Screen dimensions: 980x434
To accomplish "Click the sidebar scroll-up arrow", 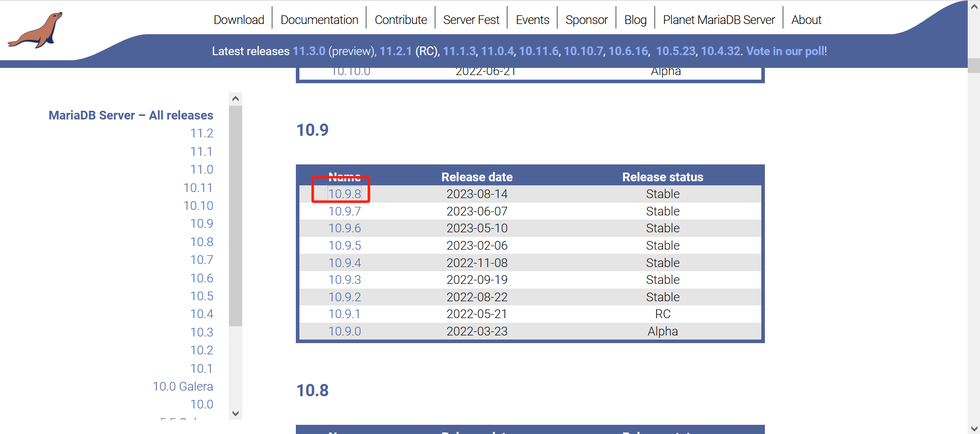I will click(x=236, y=99).
